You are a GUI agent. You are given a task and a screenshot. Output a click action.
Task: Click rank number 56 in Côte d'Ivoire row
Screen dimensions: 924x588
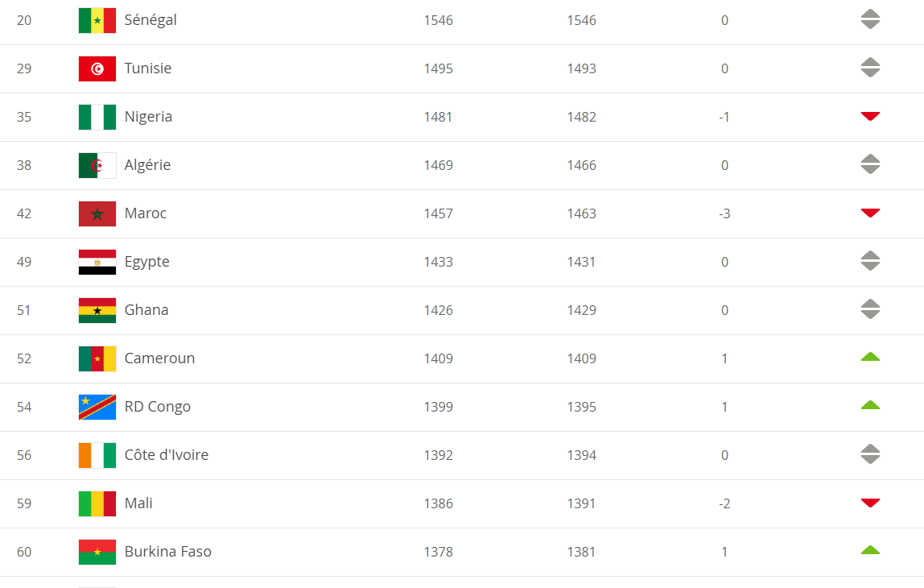24,455
